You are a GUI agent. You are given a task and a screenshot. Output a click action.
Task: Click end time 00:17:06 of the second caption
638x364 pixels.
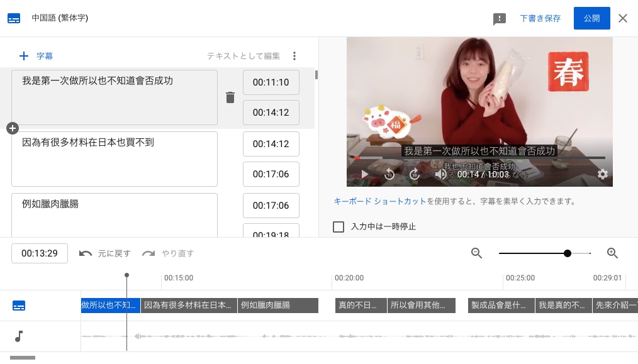[271, 174]
